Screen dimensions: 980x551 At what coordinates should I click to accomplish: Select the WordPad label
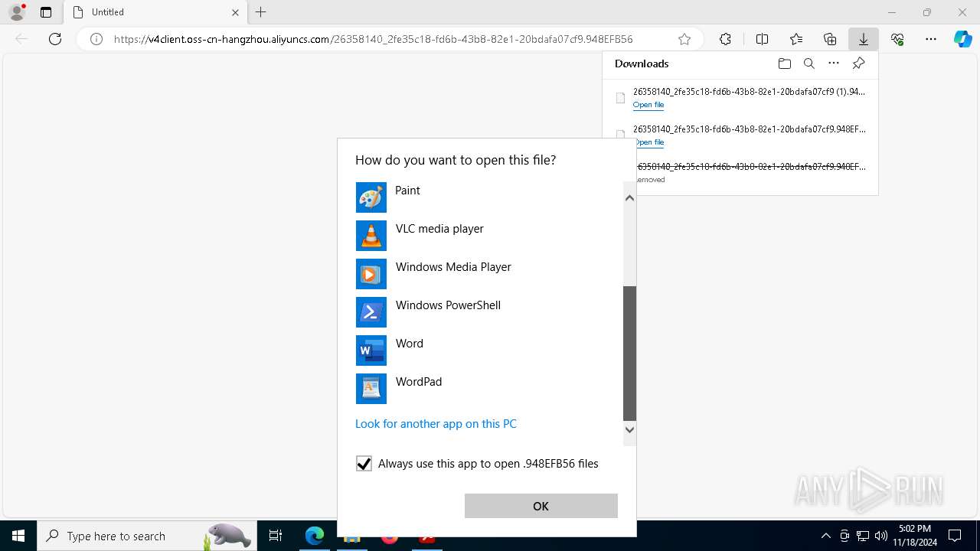[418, 382]
